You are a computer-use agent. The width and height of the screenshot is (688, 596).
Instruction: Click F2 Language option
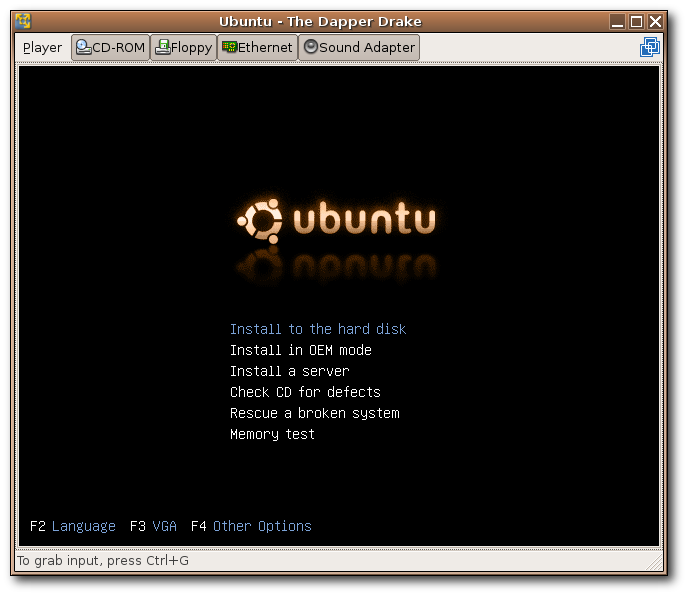pyautogui.click(x=72, y=526)
